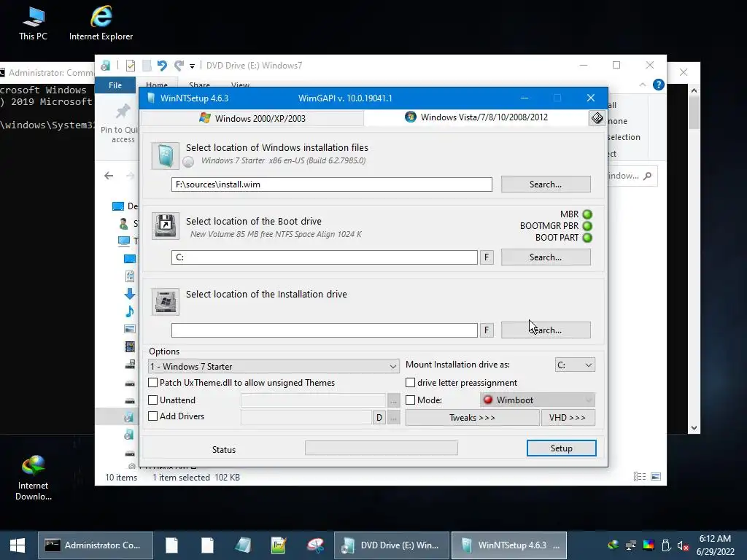Click the network tray icon
Screen dimensions: 747x560
[631, 545]
